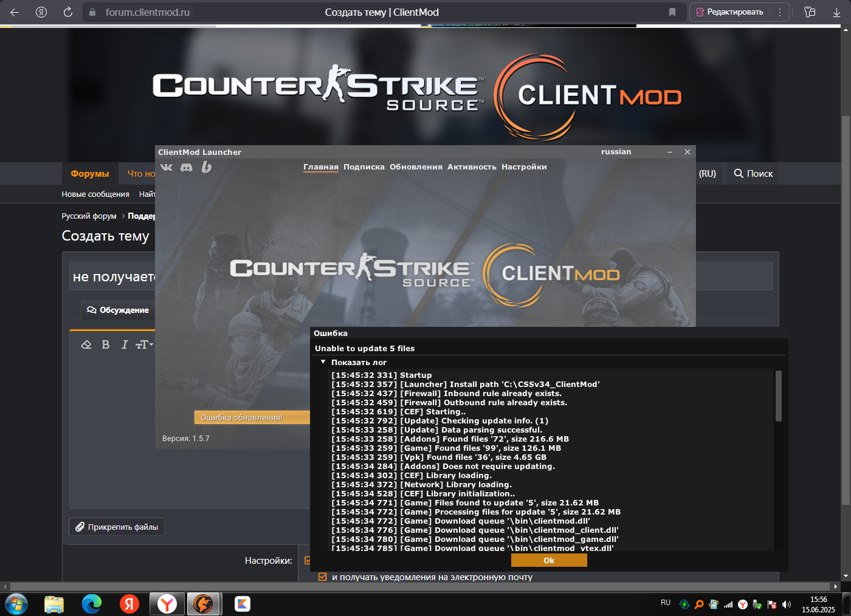Toggle the checkbox next to Настройки
This screenshot has width=851, height=616.
308,560
